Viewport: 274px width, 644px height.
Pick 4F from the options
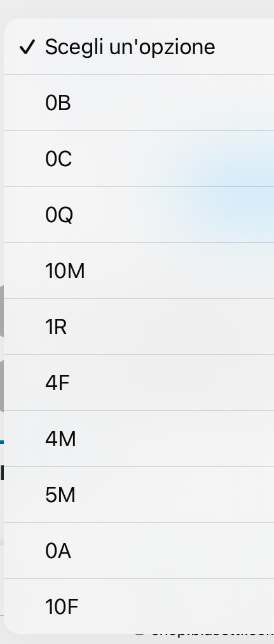(139, 382)
